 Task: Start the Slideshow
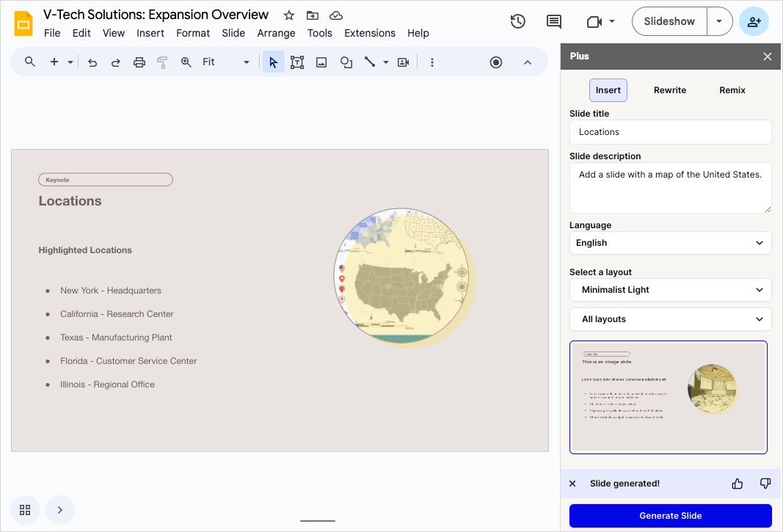coord(669,21)
